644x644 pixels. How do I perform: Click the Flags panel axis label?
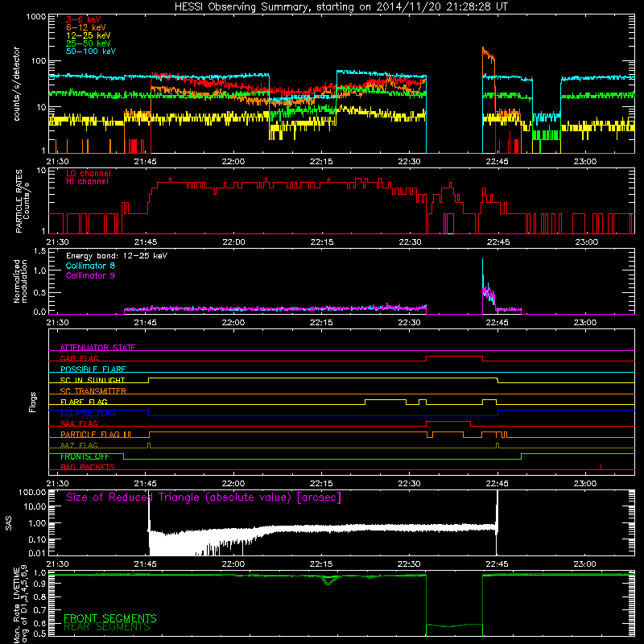pos(33,402)
